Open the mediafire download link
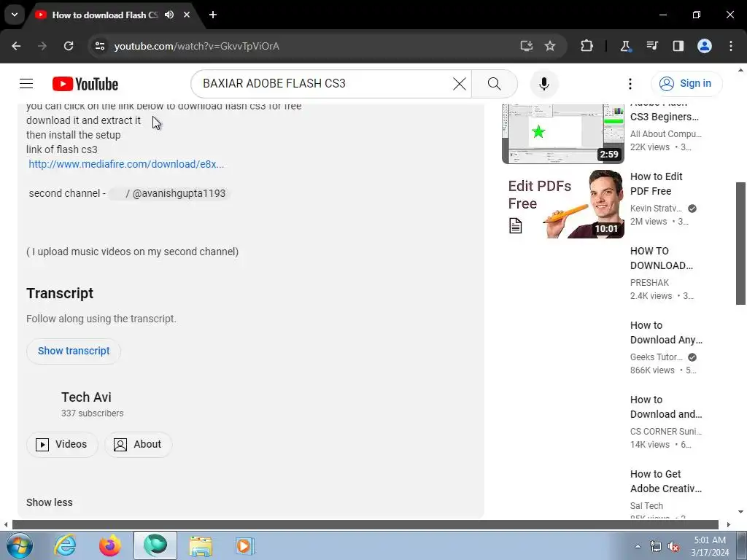Screen dimensions: 747x560 tap(126, 164)
